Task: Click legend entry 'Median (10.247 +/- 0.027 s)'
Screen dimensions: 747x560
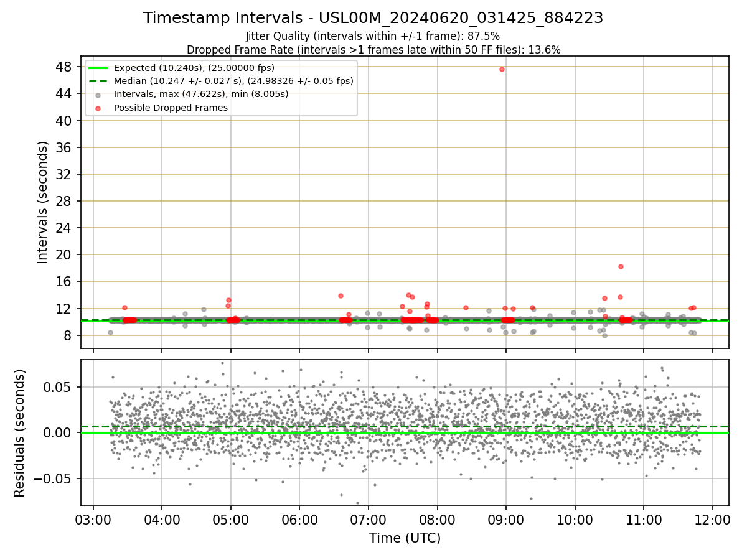Action: (x=233, y=81)
